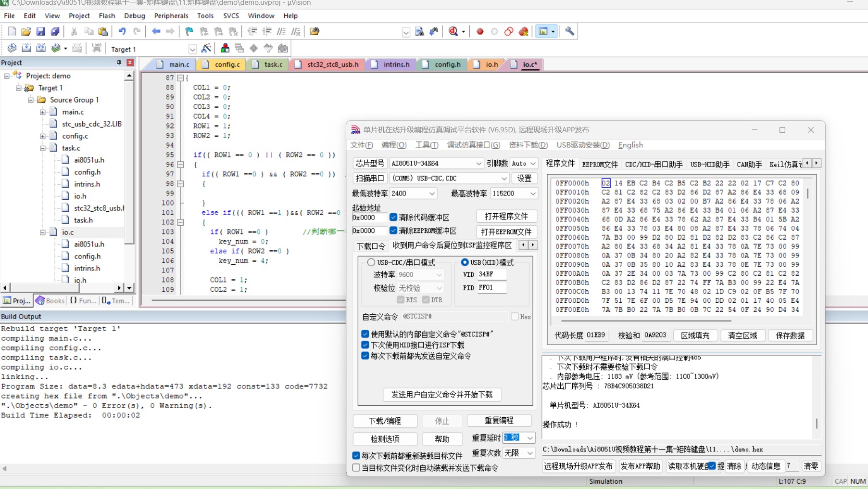Click the save data (保存数据) button
The image size is (868, 489).
tap(790, 335)
